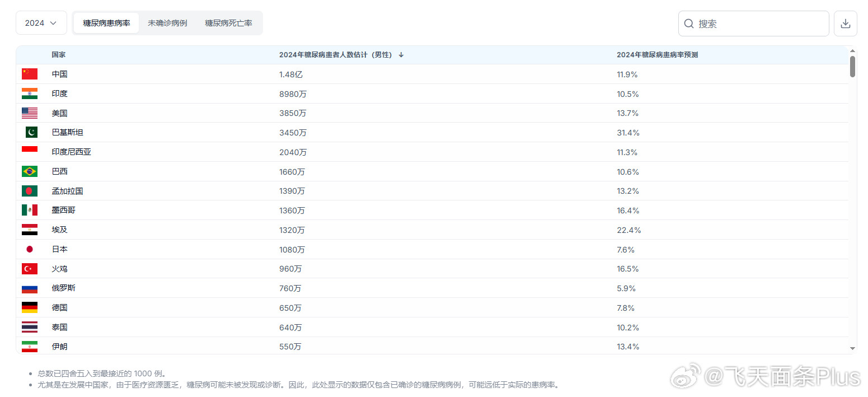Click the Iran flag icon
The image size is (868, 397).
(30, 347)
